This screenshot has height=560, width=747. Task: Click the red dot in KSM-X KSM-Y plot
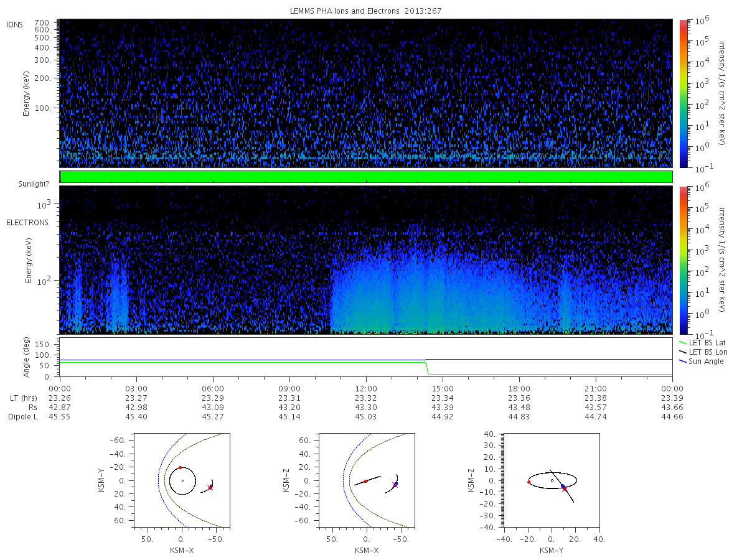pyautogui.click(x=180, y=467)
